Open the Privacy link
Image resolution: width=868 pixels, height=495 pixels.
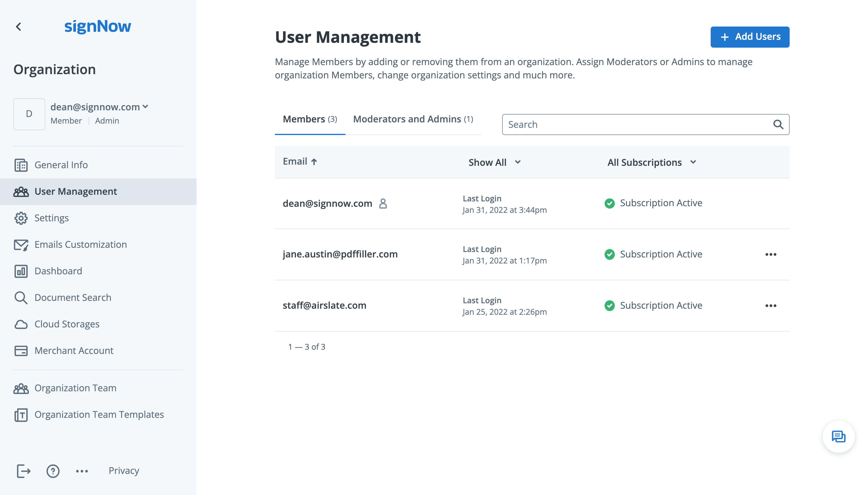pyautogui.click(x=124, y=471)
